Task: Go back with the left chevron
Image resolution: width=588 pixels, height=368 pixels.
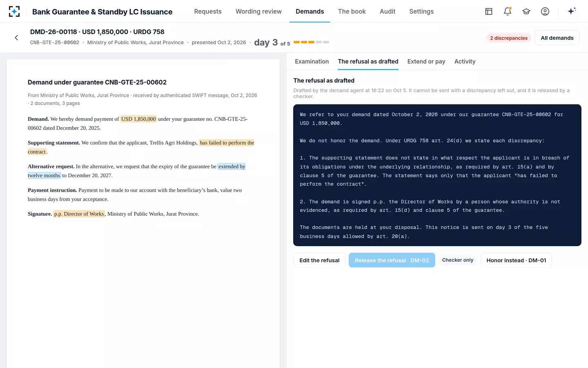Action: (16, 38)
